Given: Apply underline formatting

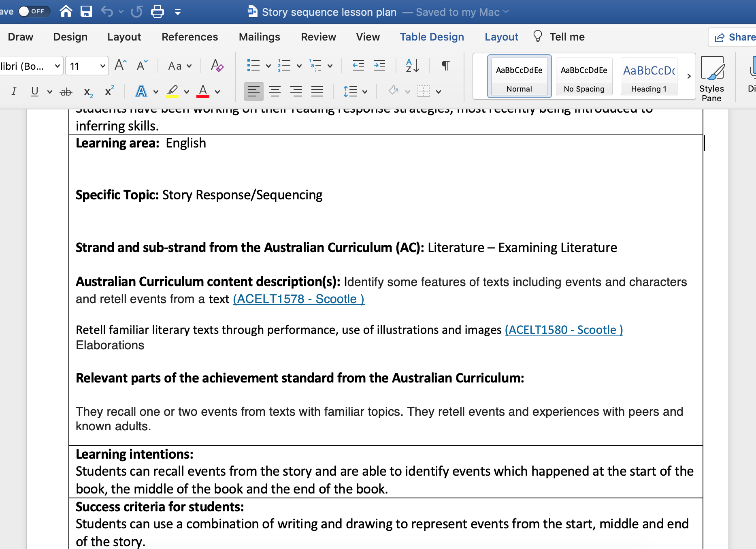Looking at the screenshot, I should [35, 91].
